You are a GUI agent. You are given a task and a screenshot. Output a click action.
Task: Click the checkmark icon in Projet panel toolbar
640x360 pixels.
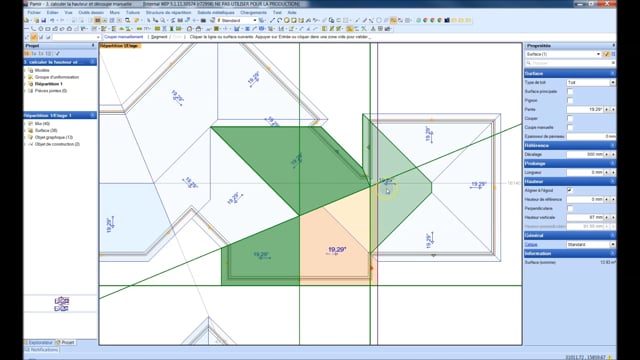58,53
